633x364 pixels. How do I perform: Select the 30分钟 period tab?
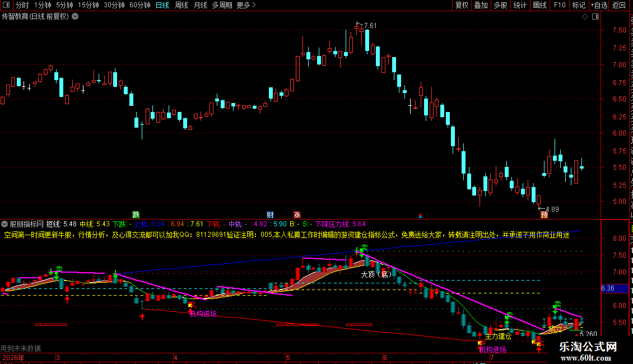(x=114, y=5)
